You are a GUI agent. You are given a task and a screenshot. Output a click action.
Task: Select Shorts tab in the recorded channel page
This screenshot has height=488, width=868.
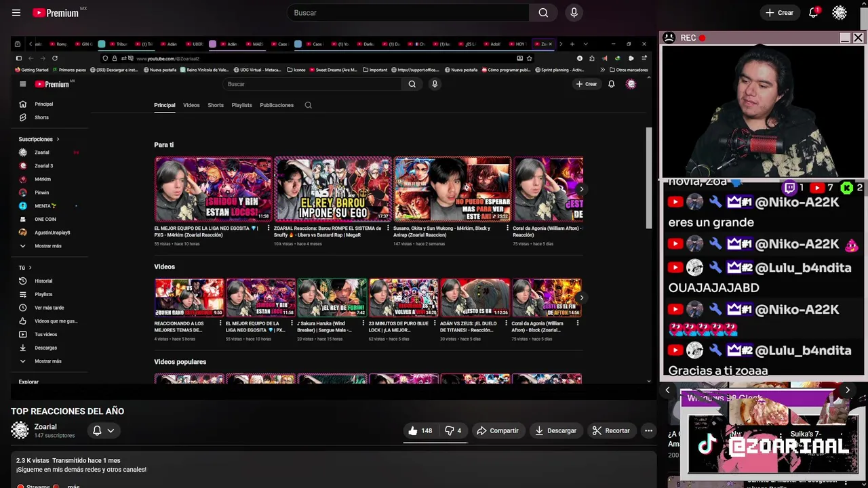point(216,105)
